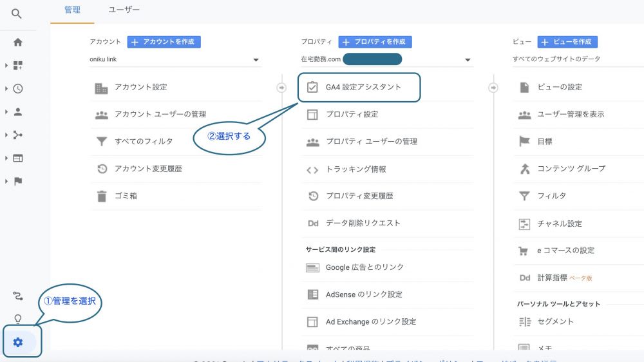
Task: Open プロパティ変更履歴 link
Action: coord(359,196)
